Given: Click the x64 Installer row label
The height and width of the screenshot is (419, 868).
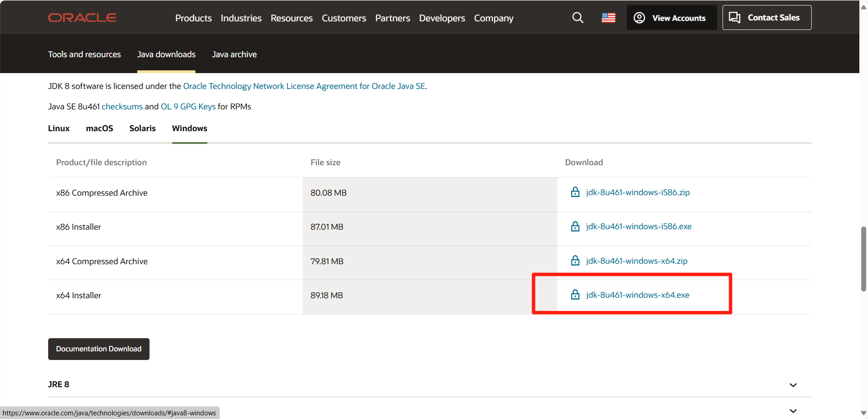Looking at the screenshot, I should [79, 296].
